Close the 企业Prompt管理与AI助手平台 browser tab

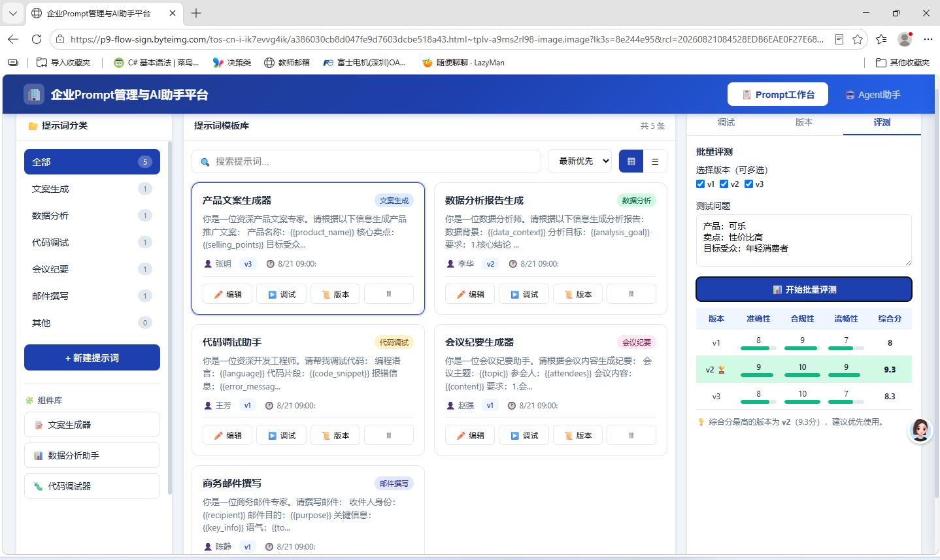[173, 13]
